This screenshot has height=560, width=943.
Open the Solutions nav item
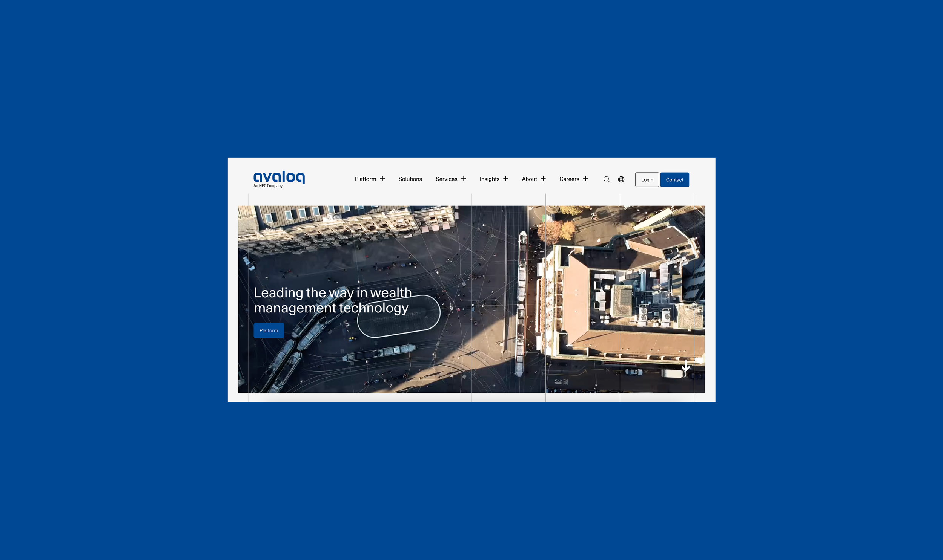tap(410, 179)
